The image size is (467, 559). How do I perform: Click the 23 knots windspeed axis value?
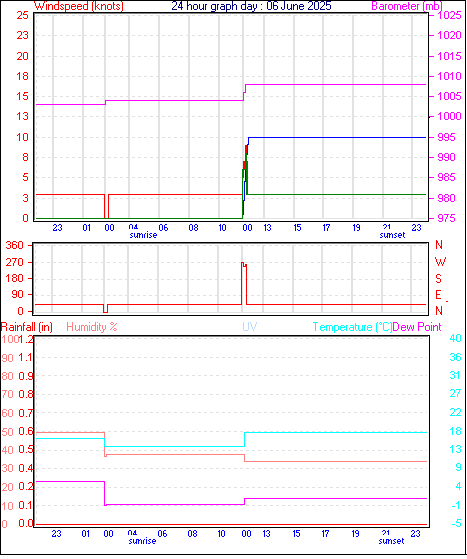pyautogui.click(x=22, y=35)
